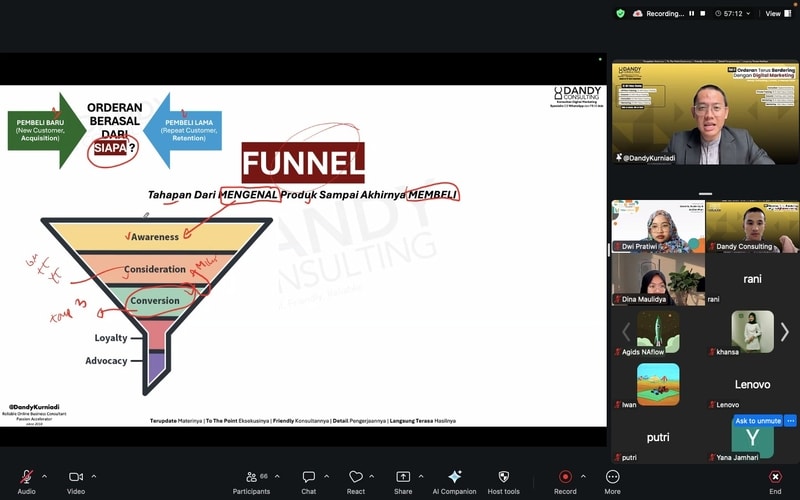
Task: Open the More options menu
Action: pos(612,477)
